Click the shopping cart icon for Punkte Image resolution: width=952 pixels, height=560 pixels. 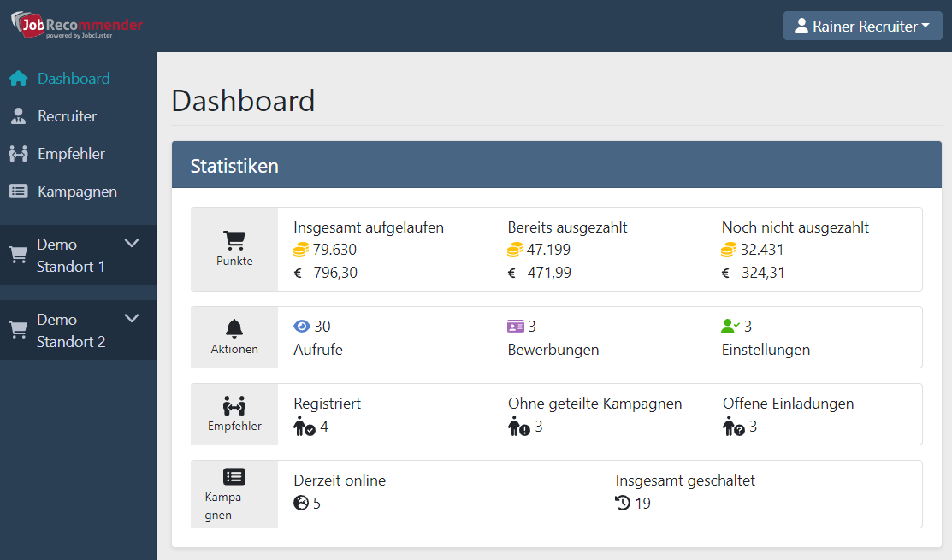coord(234,240)
